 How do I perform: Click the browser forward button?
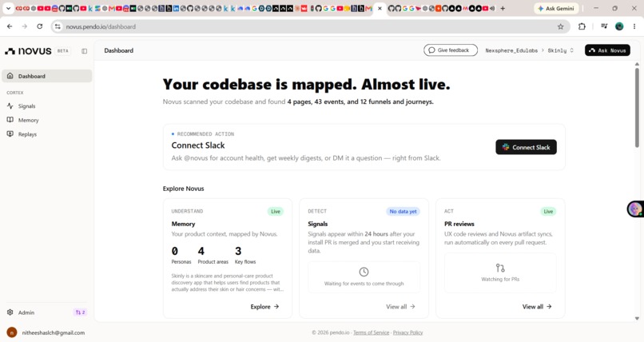(x=25, y=26)
